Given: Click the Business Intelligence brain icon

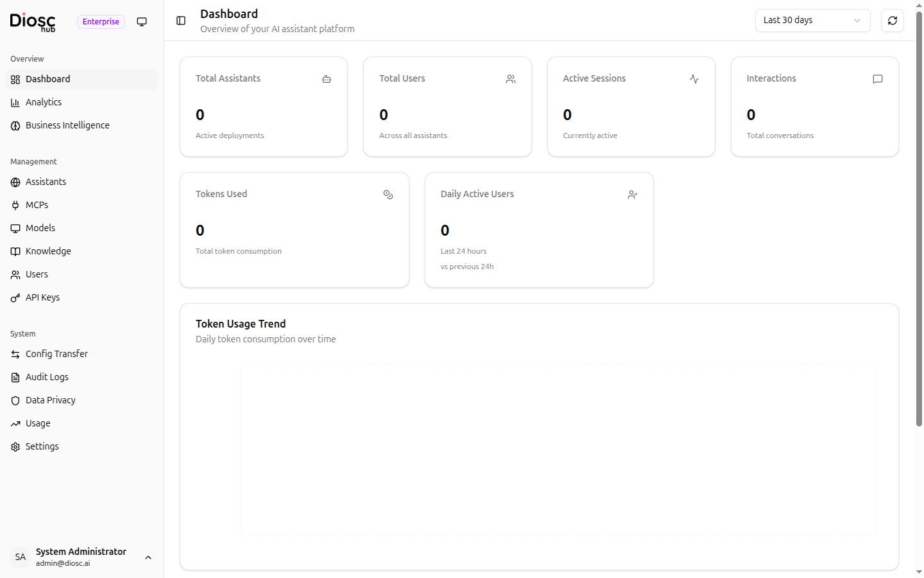Looking at the screenshot, I should click(x=15, y=126).
